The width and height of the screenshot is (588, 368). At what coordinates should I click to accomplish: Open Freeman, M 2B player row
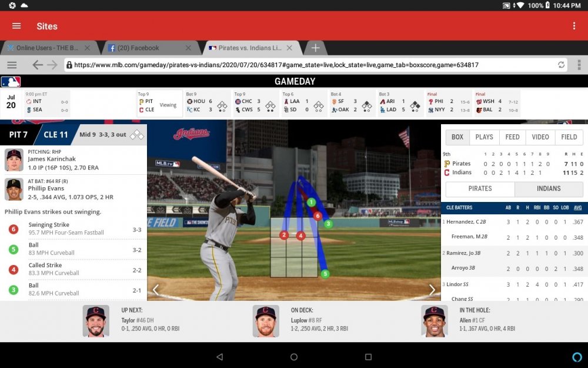pos(514,237)
